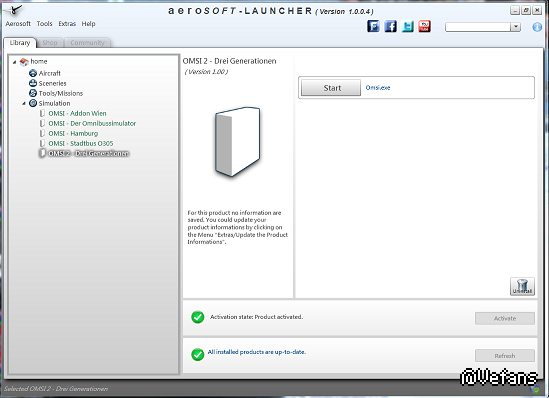
Task: Click the Aircraft category icon
Action: point(33,73)
